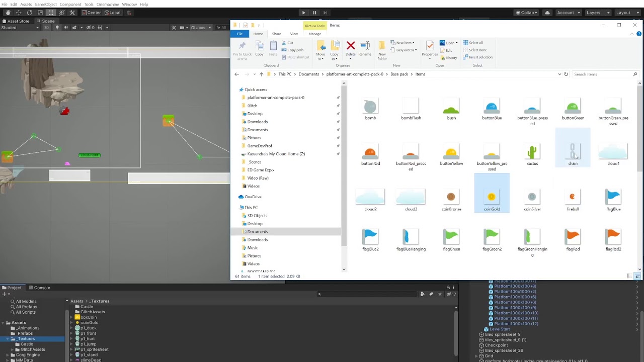
Task: Open the Layout dropdown
Action: [627, 13]
